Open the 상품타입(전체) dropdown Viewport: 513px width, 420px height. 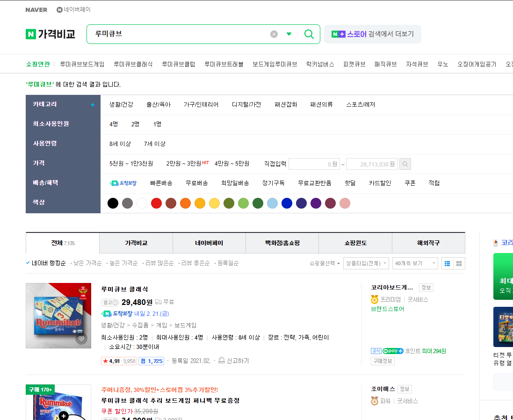coord(366,263)
